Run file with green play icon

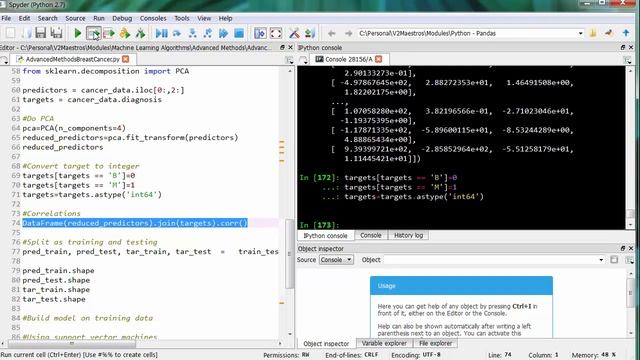[x=78, y=33]
